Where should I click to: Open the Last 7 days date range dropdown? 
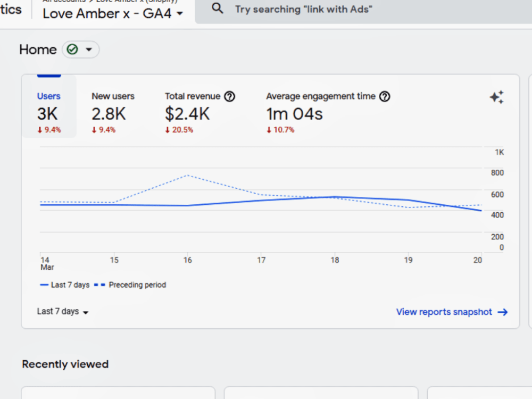[63, 311]
